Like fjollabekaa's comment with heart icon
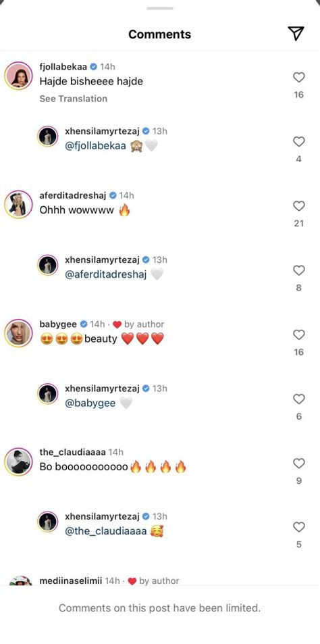 [299, 77]
